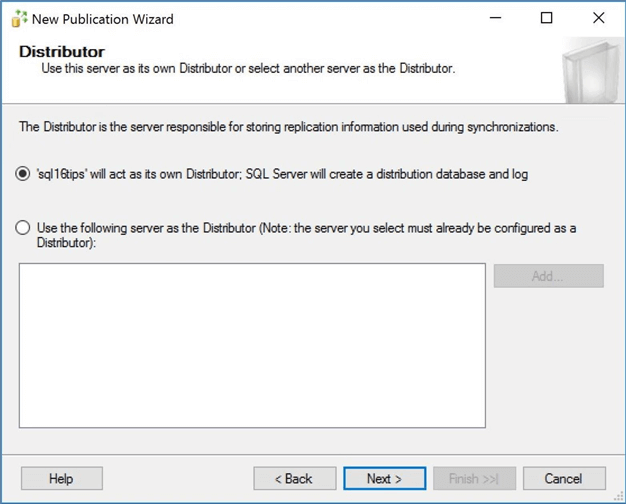This screenshot has height=504, width=626.
Task: Click the 'Distributor is the server responsible' description
Action: (288, 127)
